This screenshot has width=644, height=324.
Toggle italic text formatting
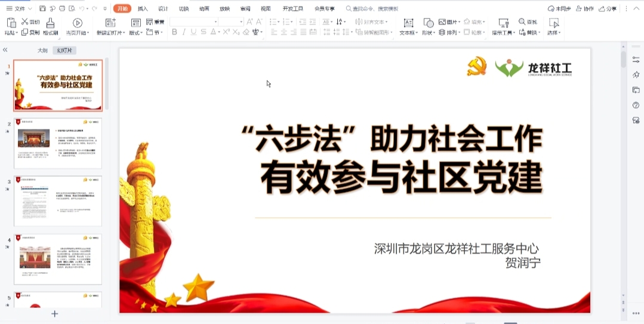click(x=184, y=32)
